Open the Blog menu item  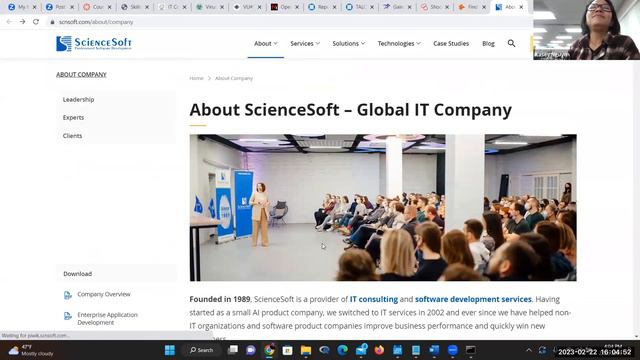coord(488,43)
